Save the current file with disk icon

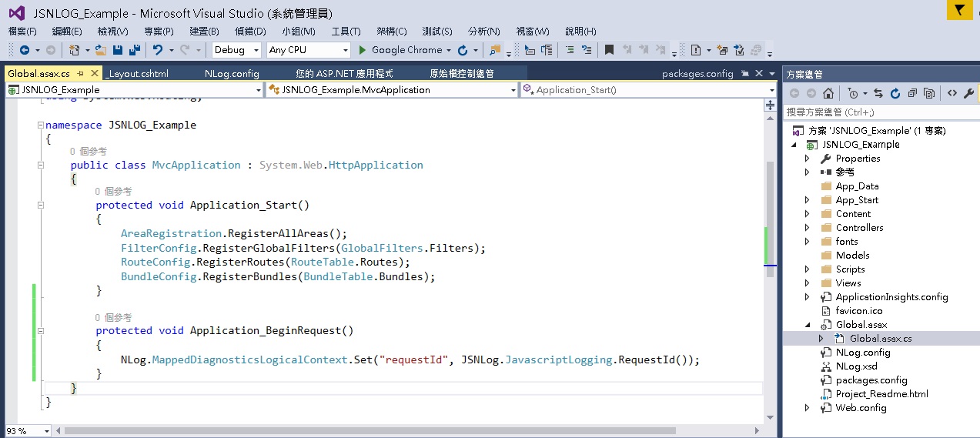[118, 50]
